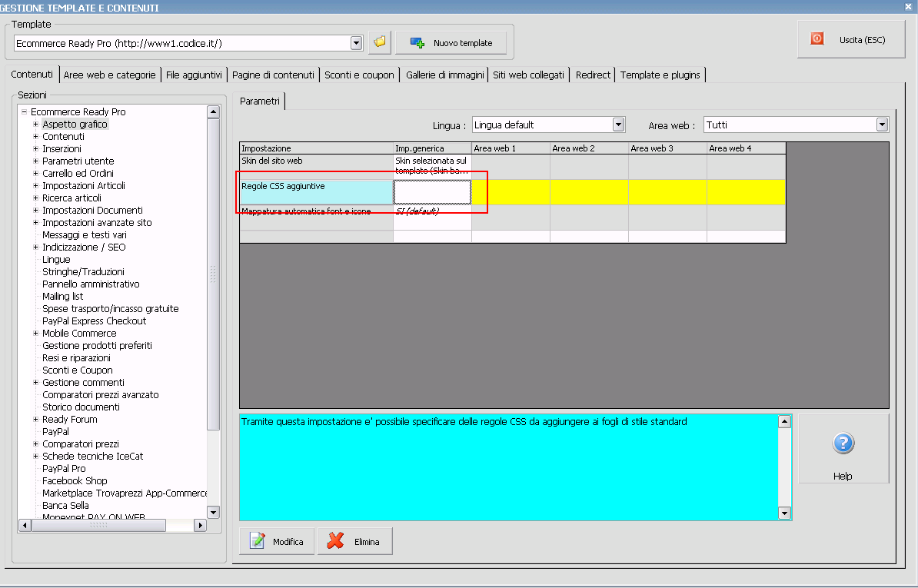Viewport: 918px width, 588px height.
Task: Open the Area web Tutti dropdown
Action: [882, 124]
